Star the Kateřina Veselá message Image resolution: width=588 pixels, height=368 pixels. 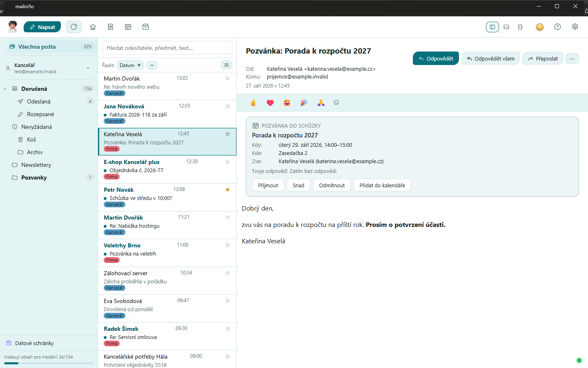[227, 134]
